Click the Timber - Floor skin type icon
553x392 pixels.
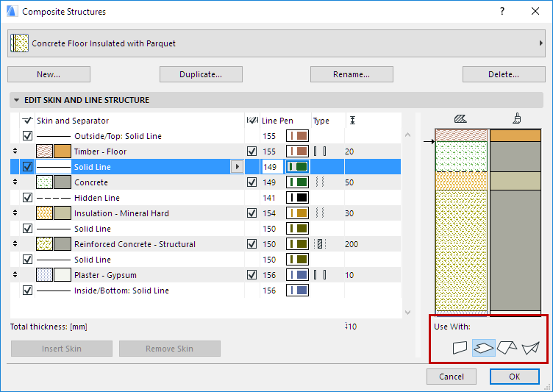320,152
